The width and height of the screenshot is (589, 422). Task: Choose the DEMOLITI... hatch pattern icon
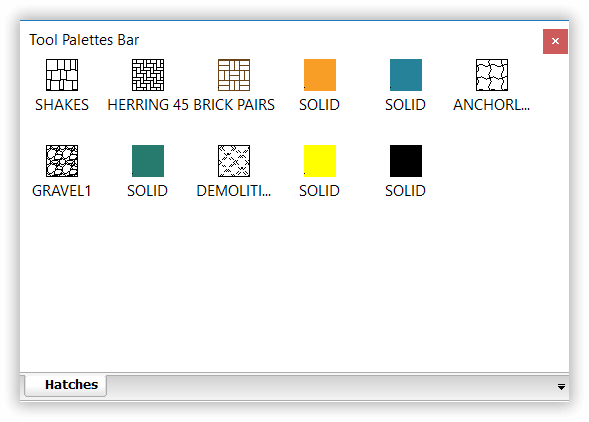point(234,161)
